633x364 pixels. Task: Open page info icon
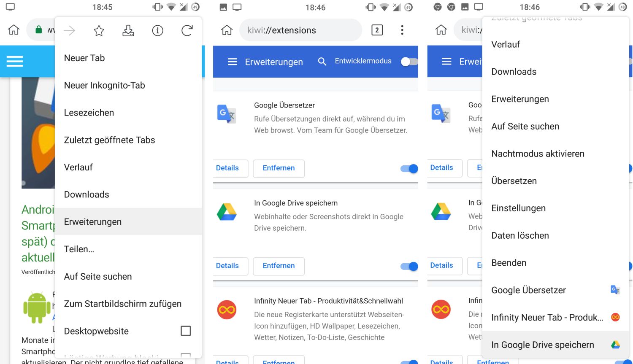(157, 30)
